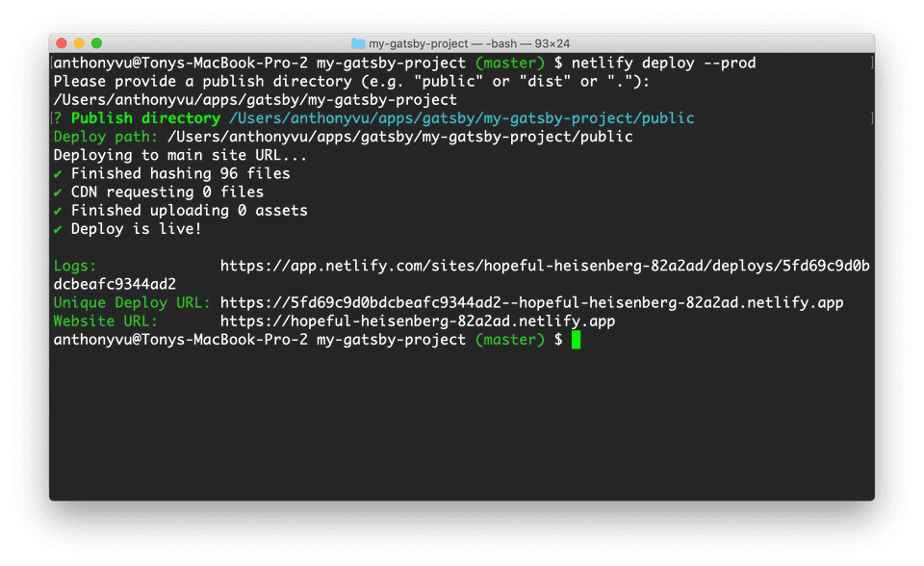
Task: Click the cyan Publish directory path
Action: point(462,118)
